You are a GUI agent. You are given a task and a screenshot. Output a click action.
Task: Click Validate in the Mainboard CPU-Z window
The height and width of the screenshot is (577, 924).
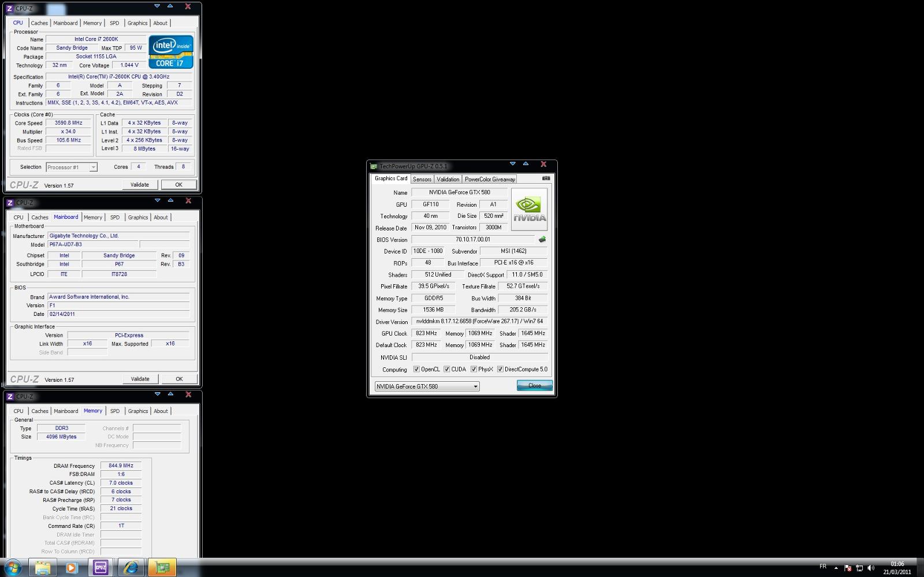pos(140,379)
